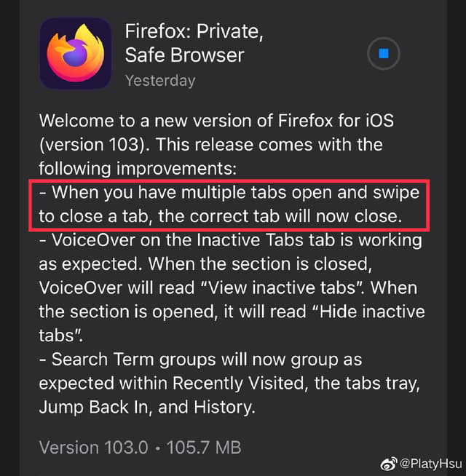Click the "Jump Back In" text
This screenshot has width=466, height=476.
point(95,408)
